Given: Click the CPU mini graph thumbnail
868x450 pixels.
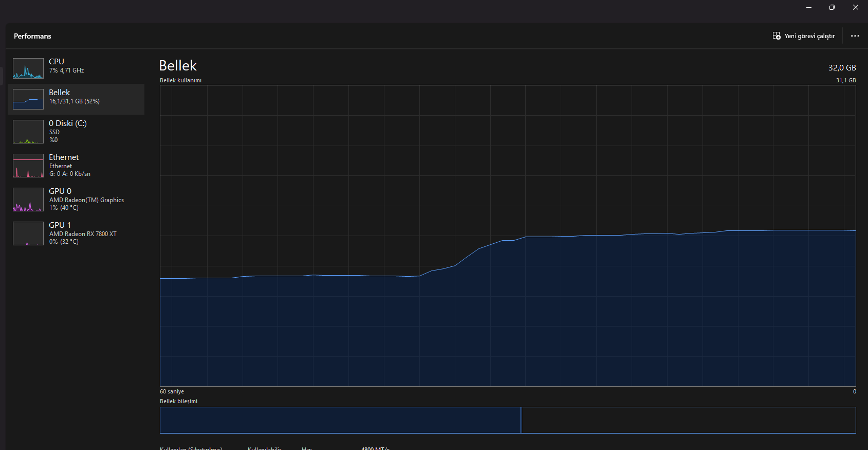Looking at the screenshot, I should click(x=28, y=68).
